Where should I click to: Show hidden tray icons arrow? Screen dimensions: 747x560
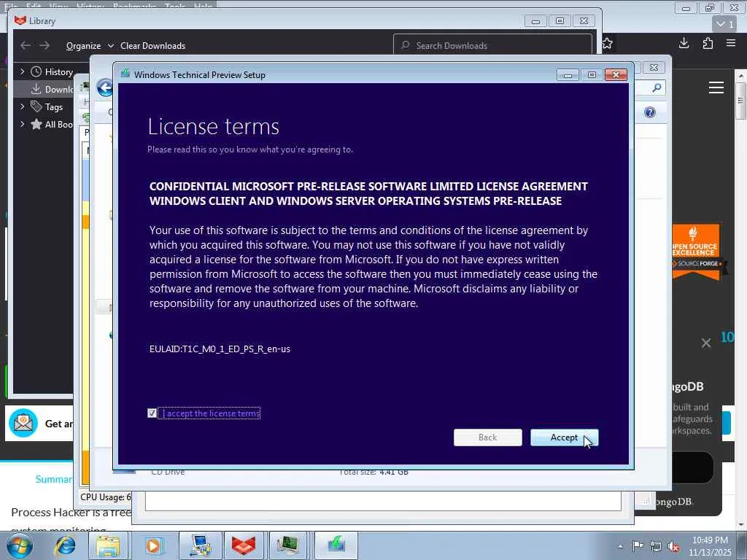(620, 546)
